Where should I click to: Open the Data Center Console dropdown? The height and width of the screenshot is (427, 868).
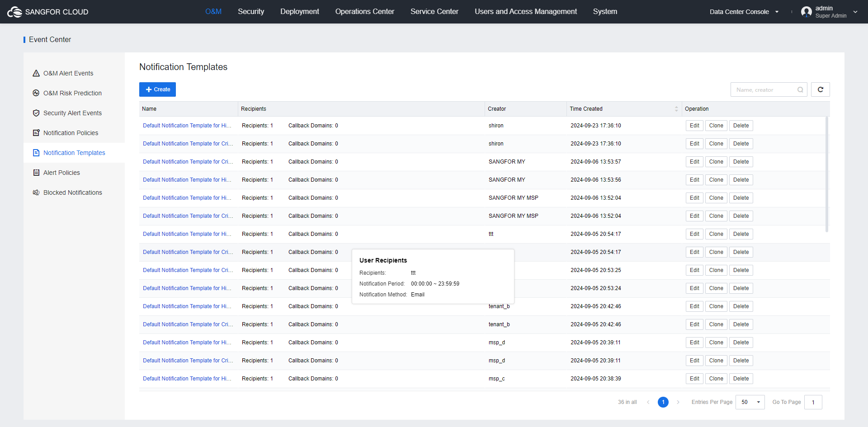click(x=744, y=12)
